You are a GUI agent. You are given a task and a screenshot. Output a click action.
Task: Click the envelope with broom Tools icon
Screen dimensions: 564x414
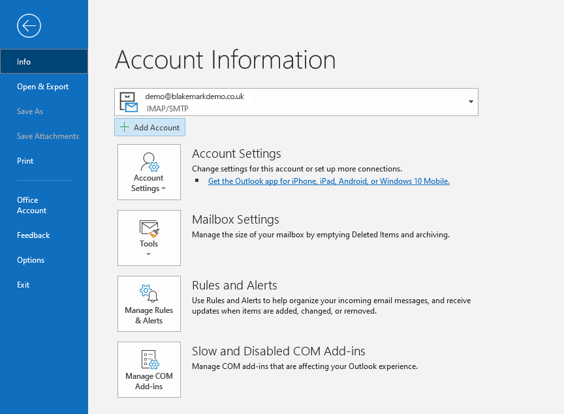pos(149,229)
